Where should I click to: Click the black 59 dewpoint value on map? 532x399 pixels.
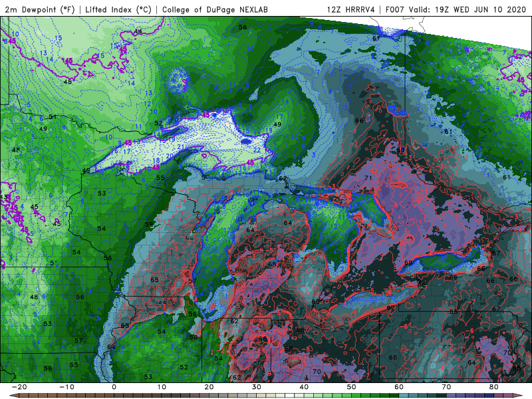148,224
